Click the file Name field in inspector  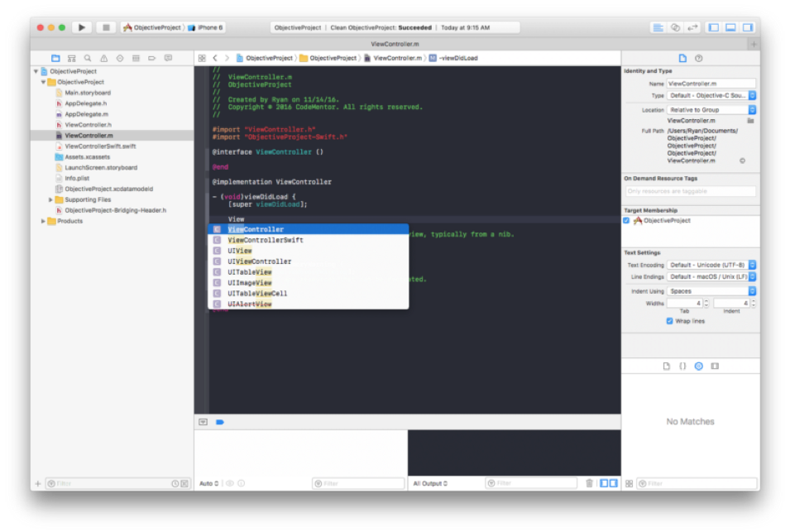[711, 84]
